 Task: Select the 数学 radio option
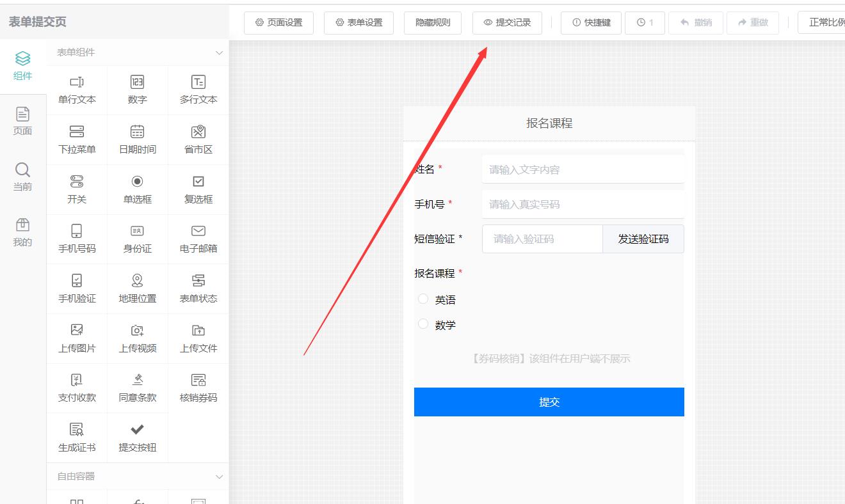423,324
